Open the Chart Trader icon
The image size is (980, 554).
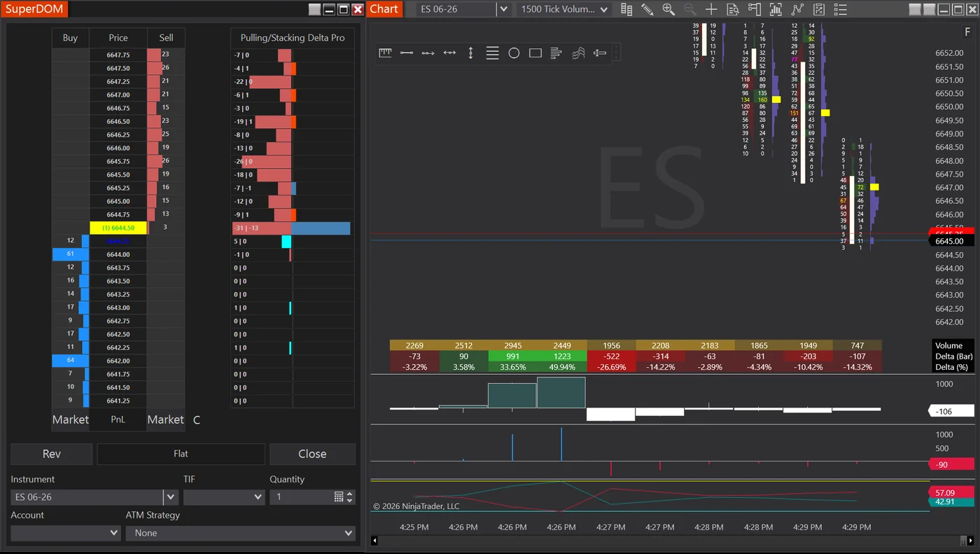pos(754,9)
